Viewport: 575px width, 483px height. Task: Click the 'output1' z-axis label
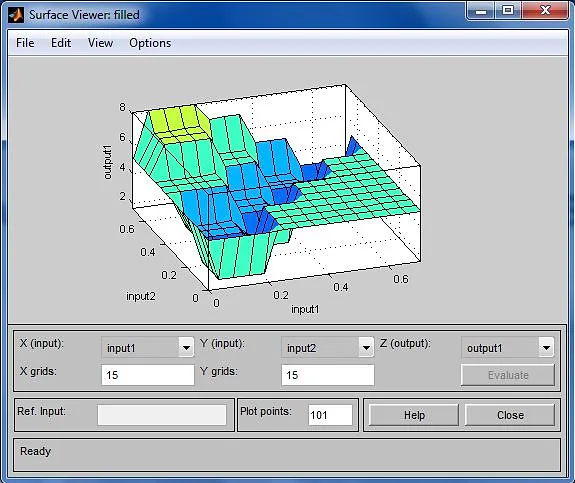pos(107,162)
